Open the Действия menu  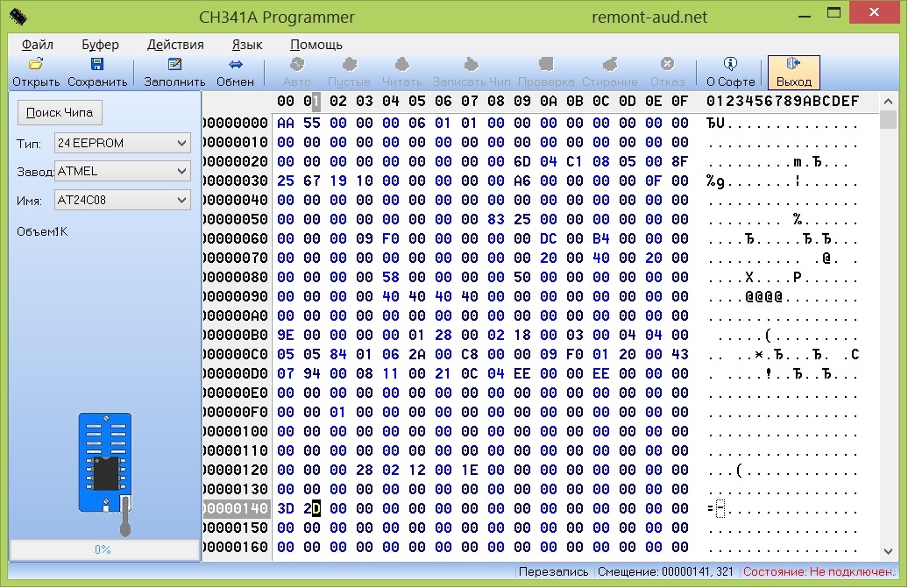click(175, 45)
